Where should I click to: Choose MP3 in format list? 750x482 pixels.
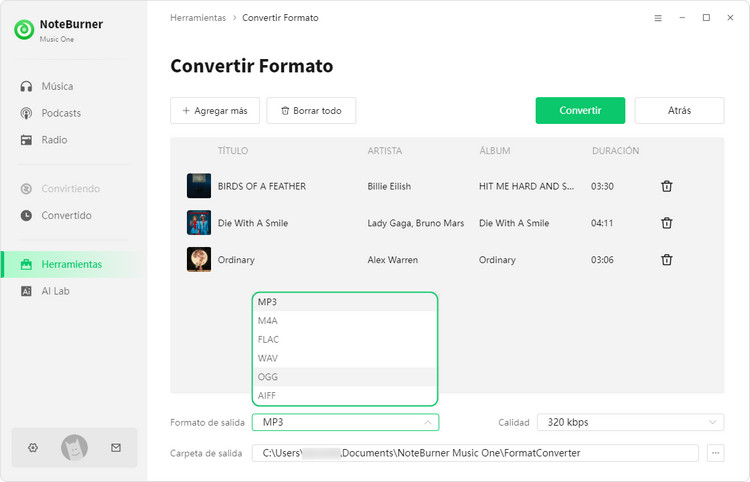pos(345,302)
